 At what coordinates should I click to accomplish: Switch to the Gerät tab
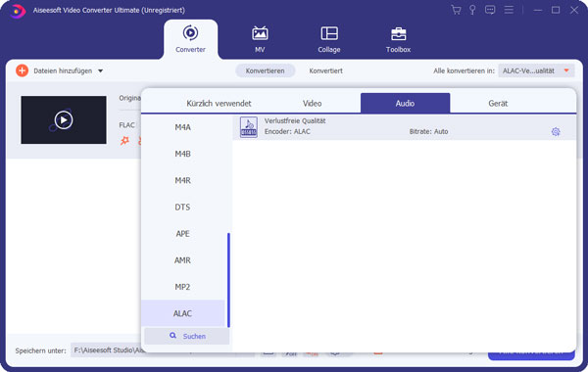pyautogui.click(x=498, y=104)
